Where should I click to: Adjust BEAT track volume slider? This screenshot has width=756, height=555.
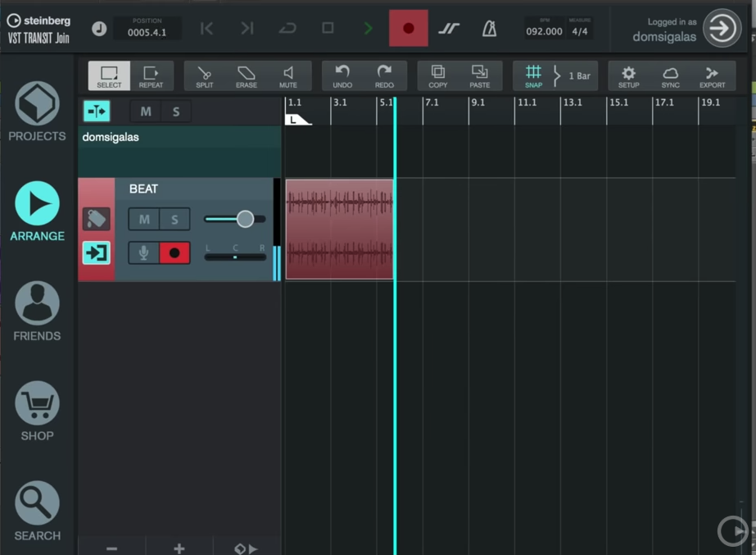point(235,219)
